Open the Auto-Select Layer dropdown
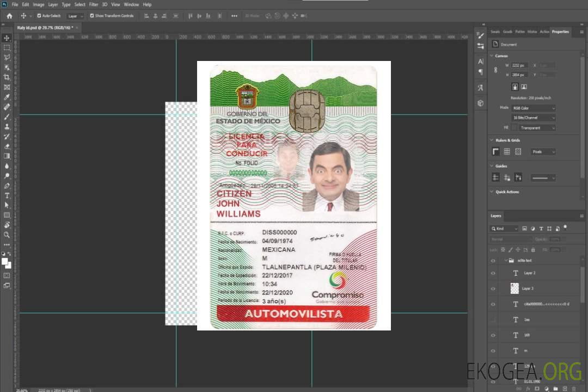 point(75,16)
